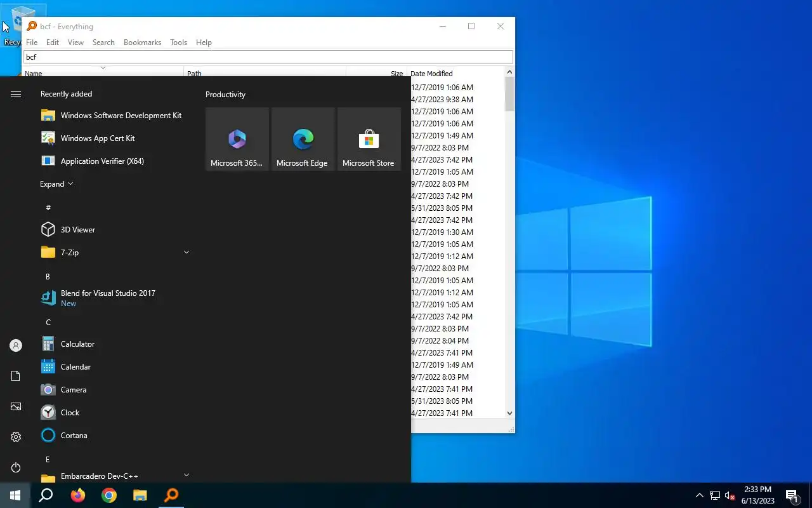812x508 pixels.
Task: Click Everything's vertical scrollbar up arrow
Action: (x=510, y=72)
